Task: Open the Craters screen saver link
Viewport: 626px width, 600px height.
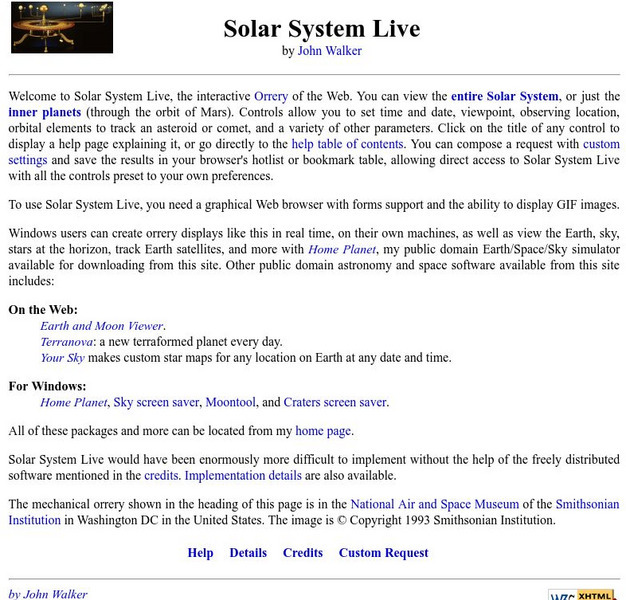Action: click(x=335, y=402)
